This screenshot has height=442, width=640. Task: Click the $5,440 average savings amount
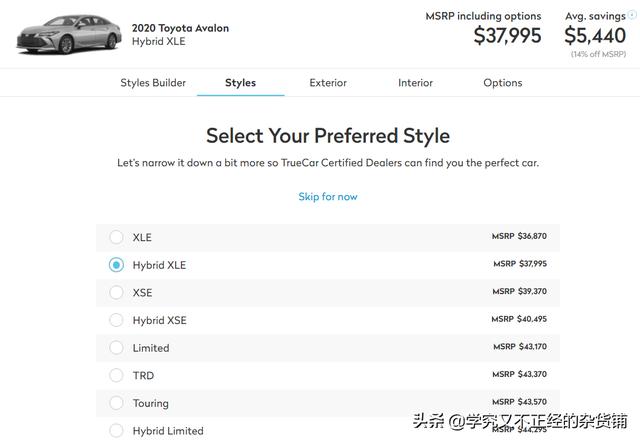pyautogui.click(x=595, y=36)
